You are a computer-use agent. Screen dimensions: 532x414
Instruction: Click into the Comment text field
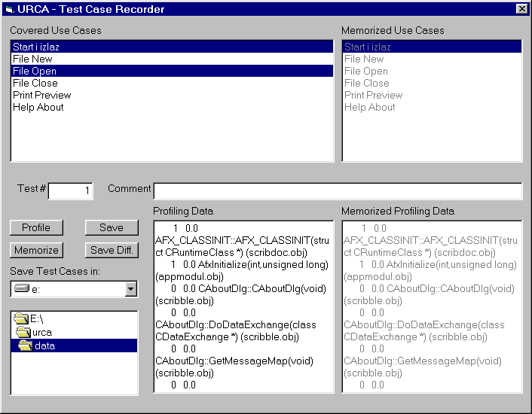pos(338,190)
